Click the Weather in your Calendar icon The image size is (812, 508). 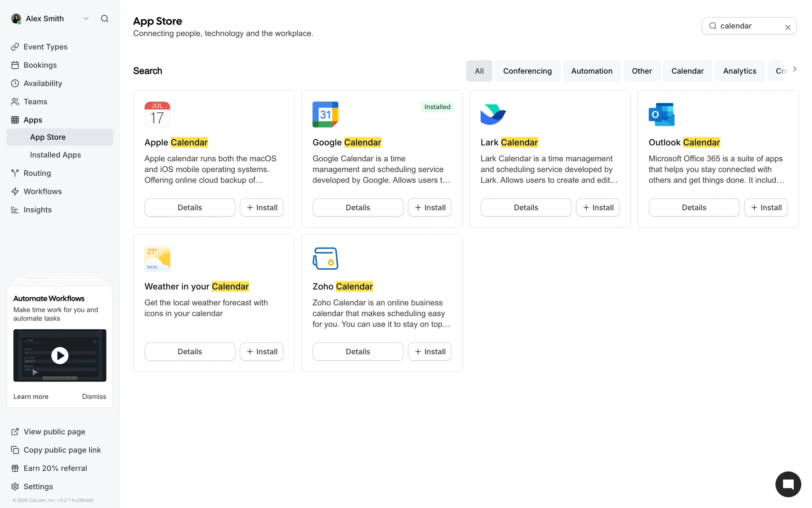click(x=157, y=258)
